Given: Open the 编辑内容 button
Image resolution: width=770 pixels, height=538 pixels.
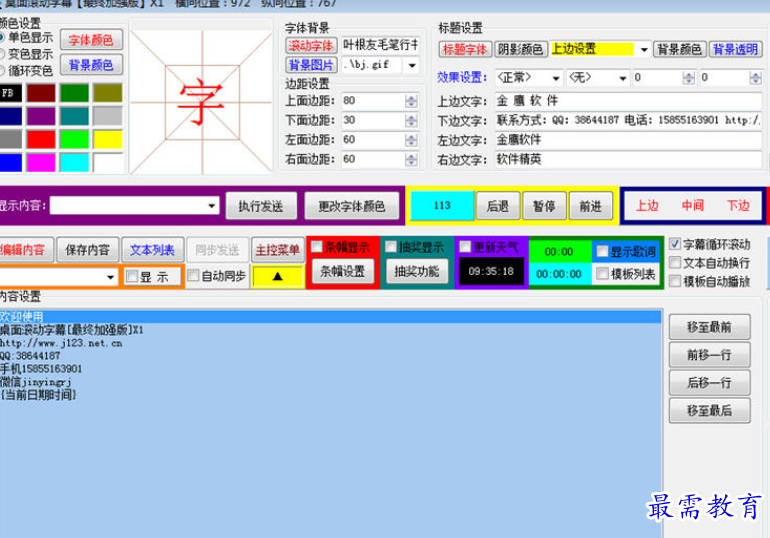Looking at the screenshot, I should click(25, 250).
